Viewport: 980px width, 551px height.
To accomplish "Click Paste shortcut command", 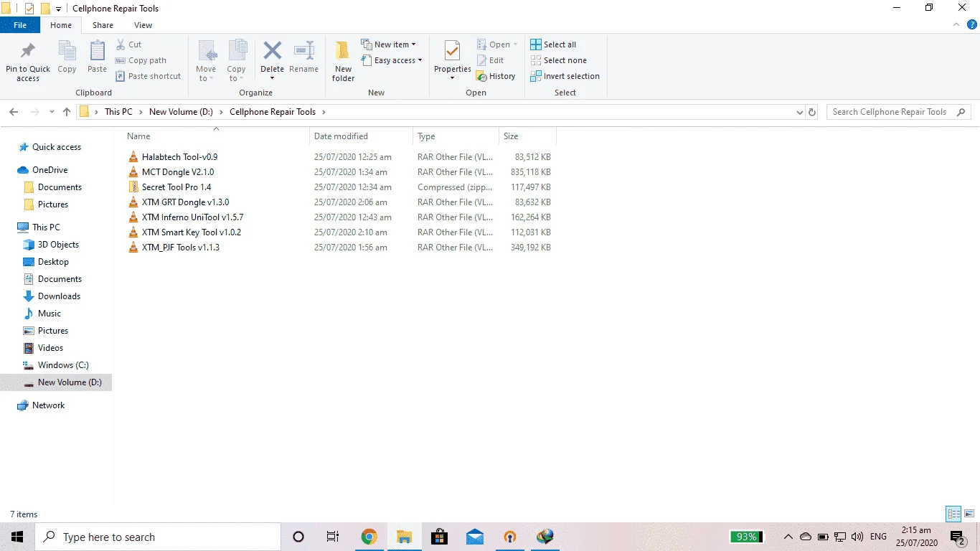I will coord(149,76).
